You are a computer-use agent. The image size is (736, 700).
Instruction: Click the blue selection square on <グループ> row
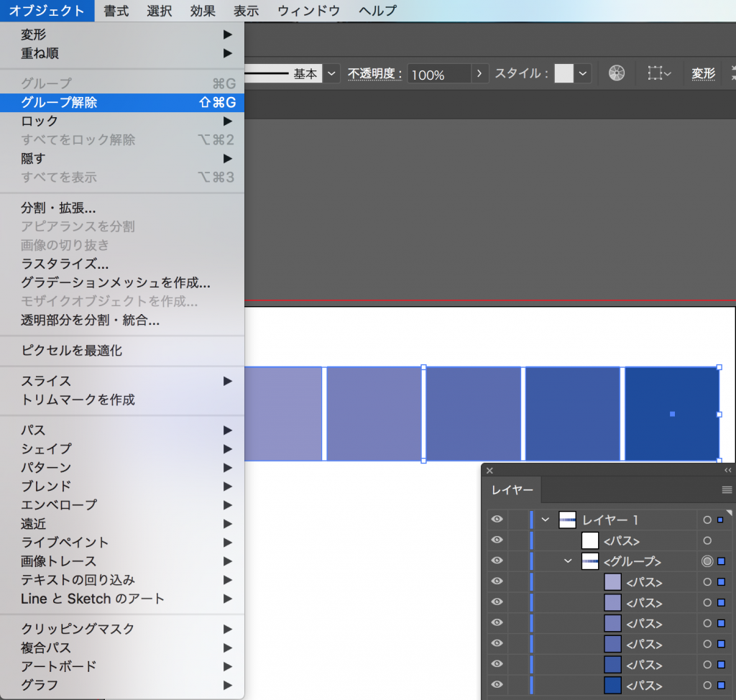[x=721, y=561]
